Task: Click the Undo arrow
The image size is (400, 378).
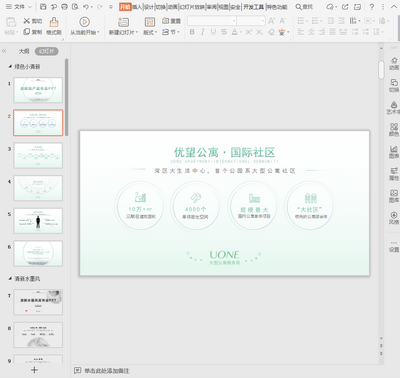Action: click(86, 7)
